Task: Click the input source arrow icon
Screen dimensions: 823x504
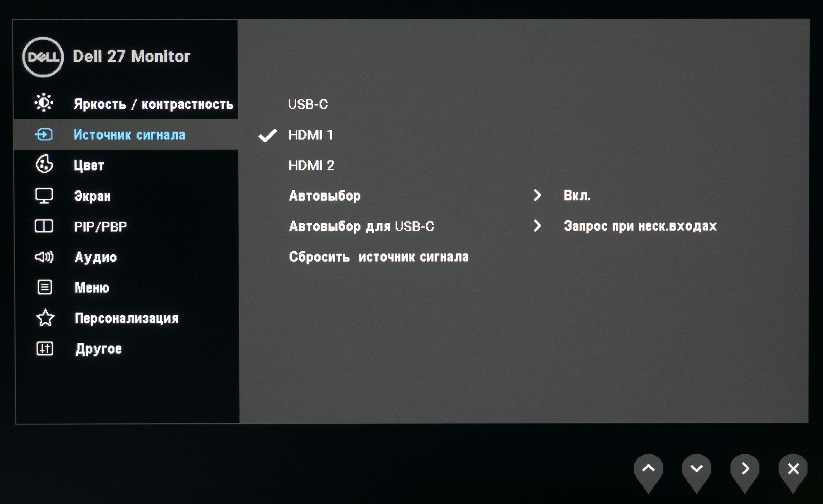Action: [x=44, y=135]
